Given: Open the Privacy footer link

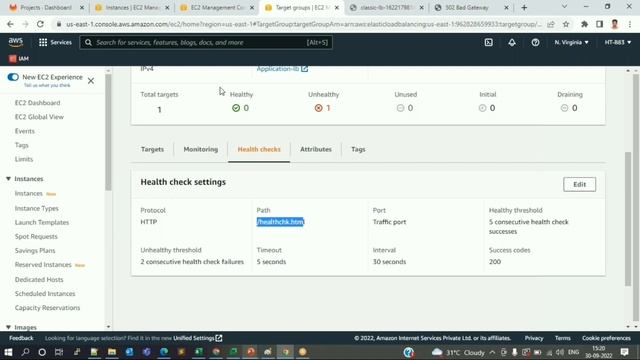Looking at the screenshot, I should [x=534, y=338].
